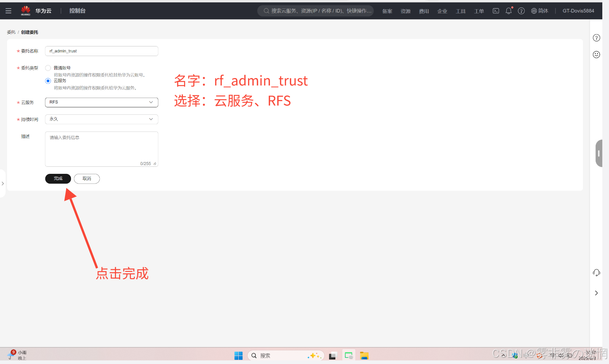Open the 简体 language selector
This screenshot has height=364, width=609.
(540, 11)
